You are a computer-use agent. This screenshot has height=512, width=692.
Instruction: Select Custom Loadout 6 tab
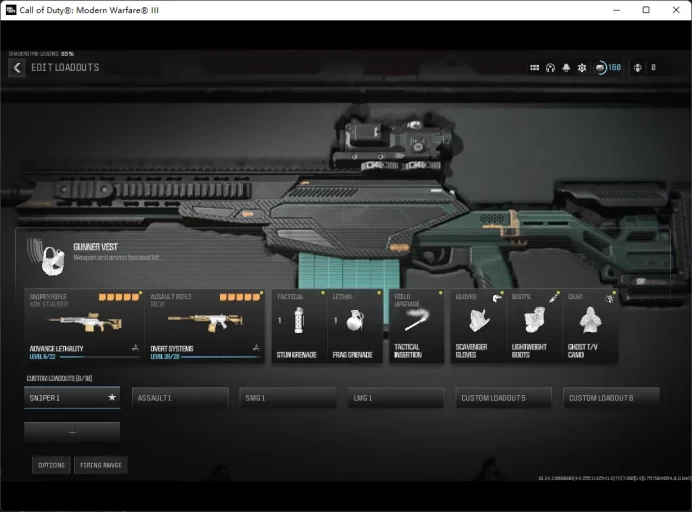[x=611, y=398]
